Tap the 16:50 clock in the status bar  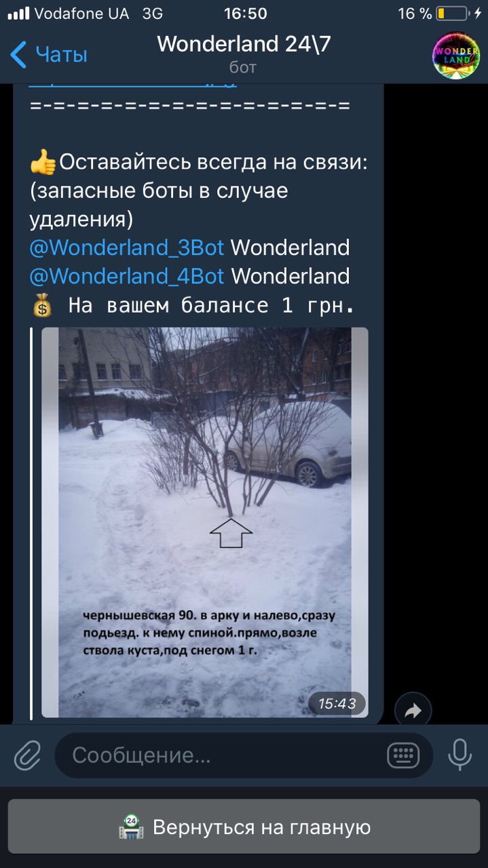pos(246,14)
